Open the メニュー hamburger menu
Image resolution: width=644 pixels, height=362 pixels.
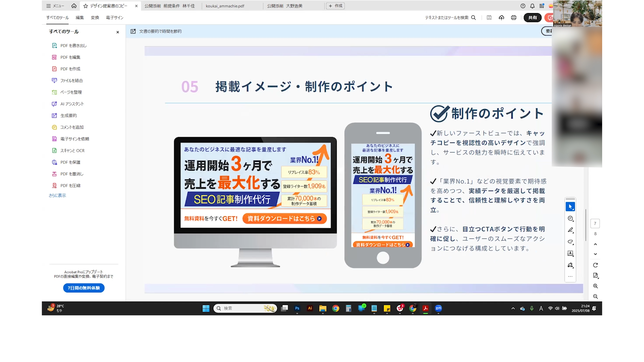click(55, 6)
